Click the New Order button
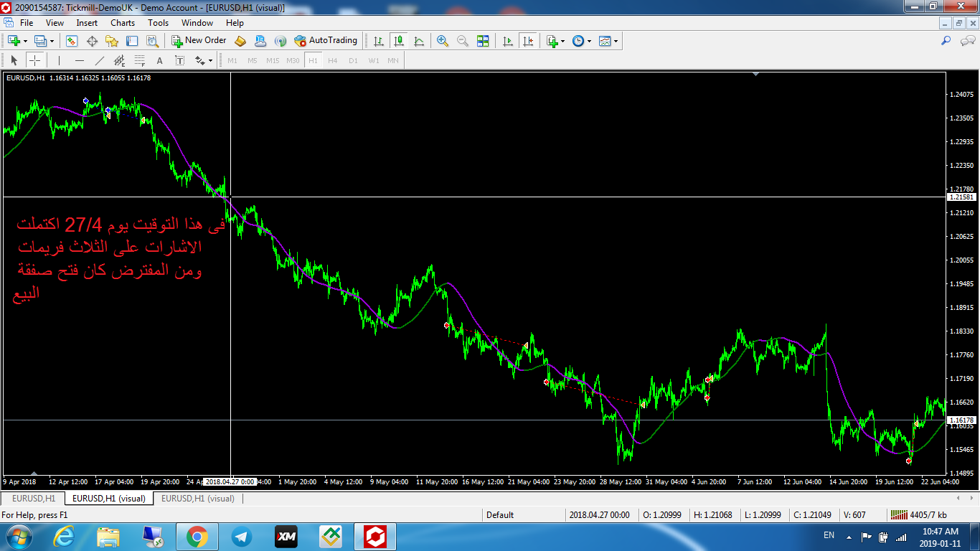This screenshot has width=980, height=551. 199,41
